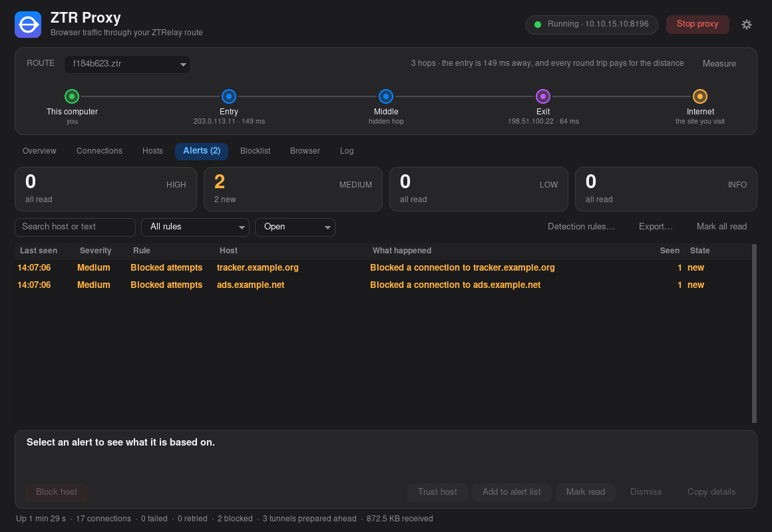
Task: Open the route f184b623.ztr dropdown
Action: coord(128,64)
